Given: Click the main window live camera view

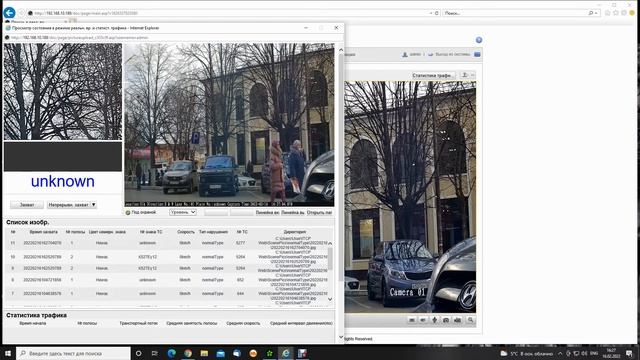Looking at the screenshot, I should (x=410, y=197).
